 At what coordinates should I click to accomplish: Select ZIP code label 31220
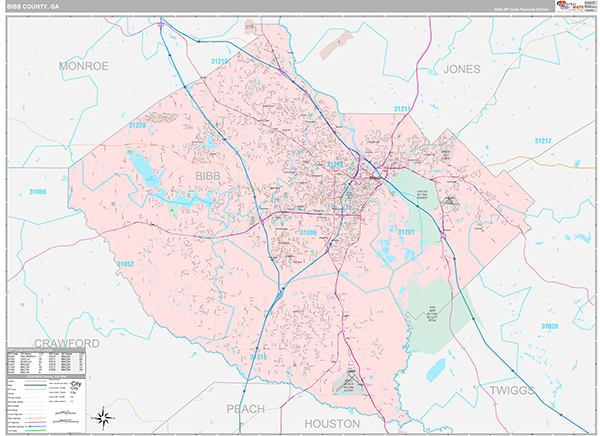click(137, 125)
